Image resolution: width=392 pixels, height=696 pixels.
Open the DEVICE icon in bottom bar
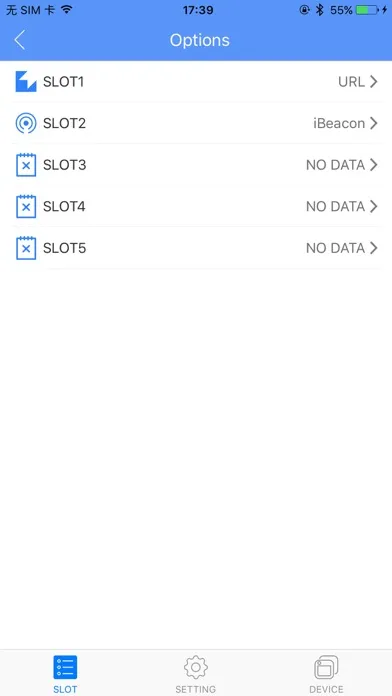pyautogui.click(x=326, y=667)
